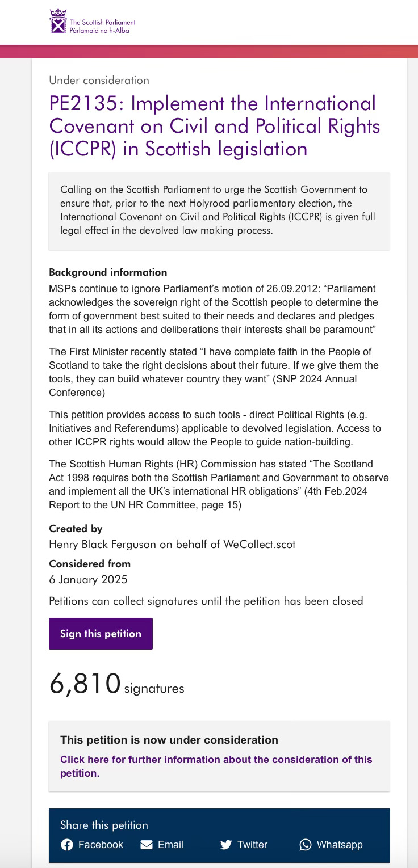
Task: Click the Scottish Parliament crest logo
Action: [x=58, y=21]
